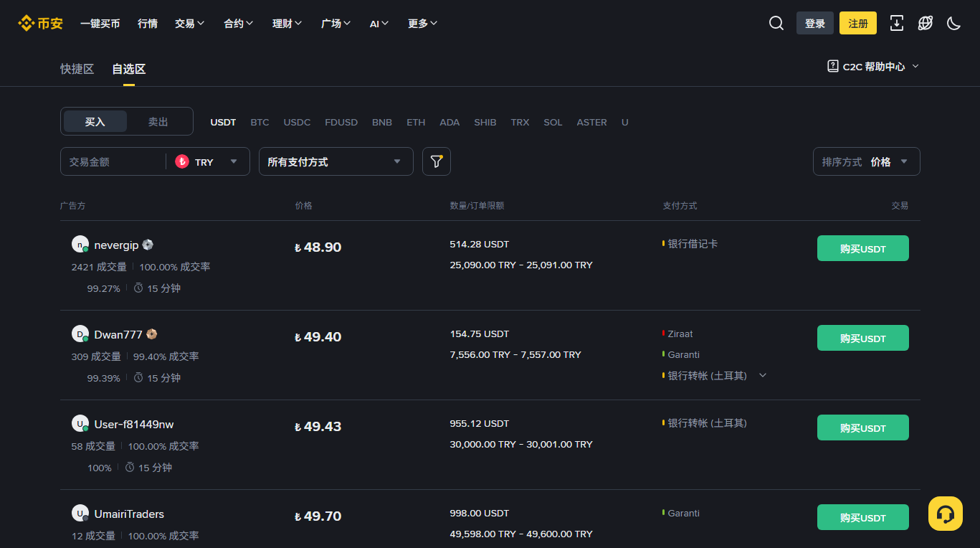Select the USDT coin tab
Image resolution: width=980 pixels, height=548 pixels.
(223, 122)
